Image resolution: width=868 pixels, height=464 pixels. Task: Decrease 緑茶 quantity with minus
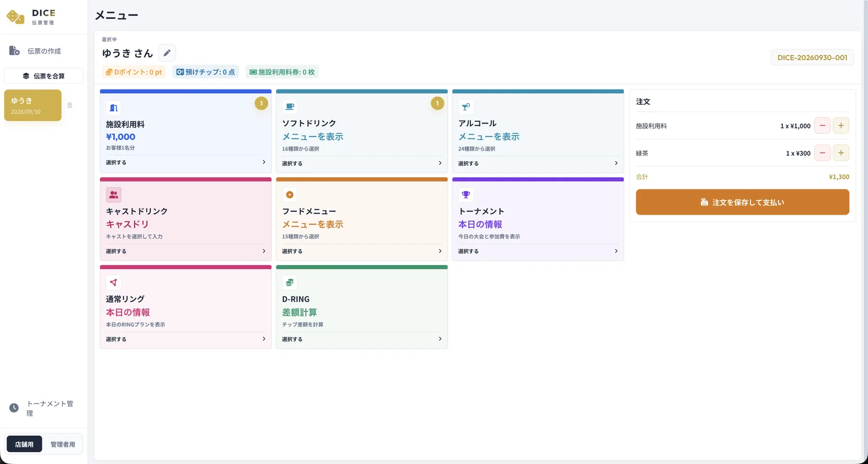coord(822,153)
